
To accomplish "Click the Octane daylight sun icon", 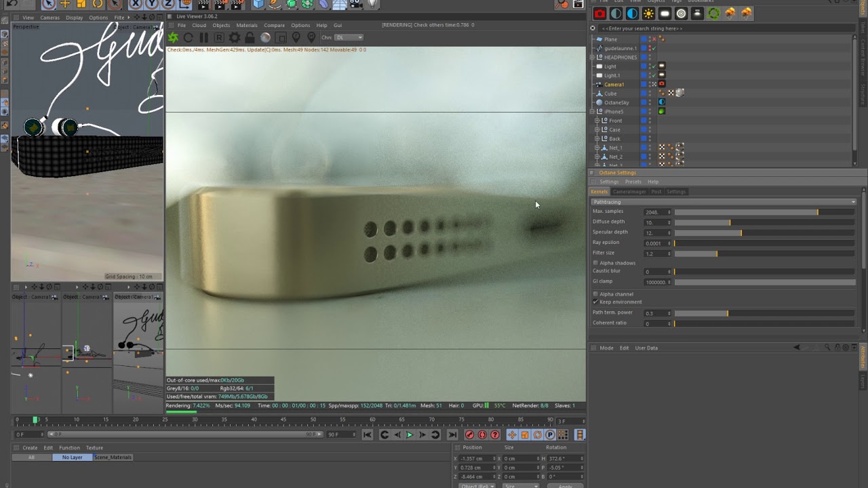I will (x=649, y=14).
